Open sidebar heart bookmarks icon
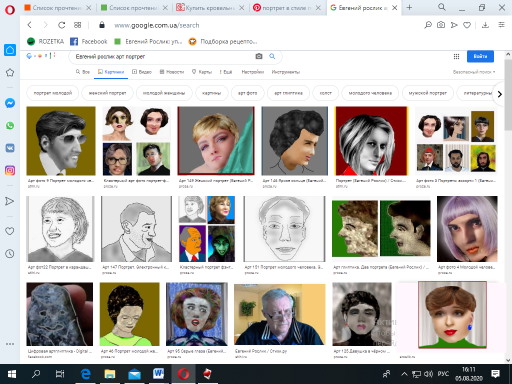 [x=10, y=231]
